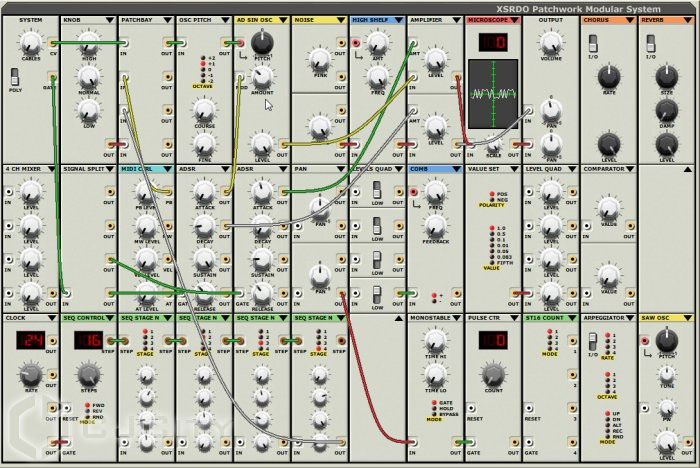Click the OUT jack on COMB module
Image resolution: width=700 pixels, height=468 pixels.
(x=456, y=293)
